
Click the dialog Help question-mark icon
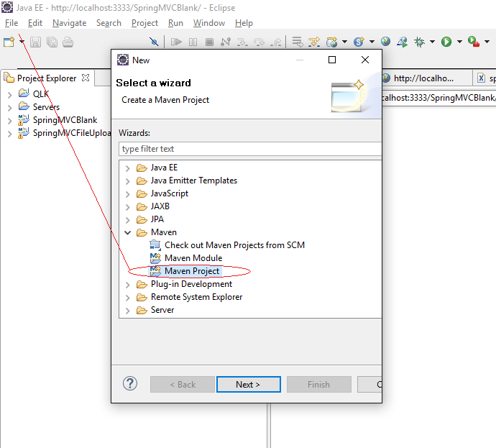[130, 384]
